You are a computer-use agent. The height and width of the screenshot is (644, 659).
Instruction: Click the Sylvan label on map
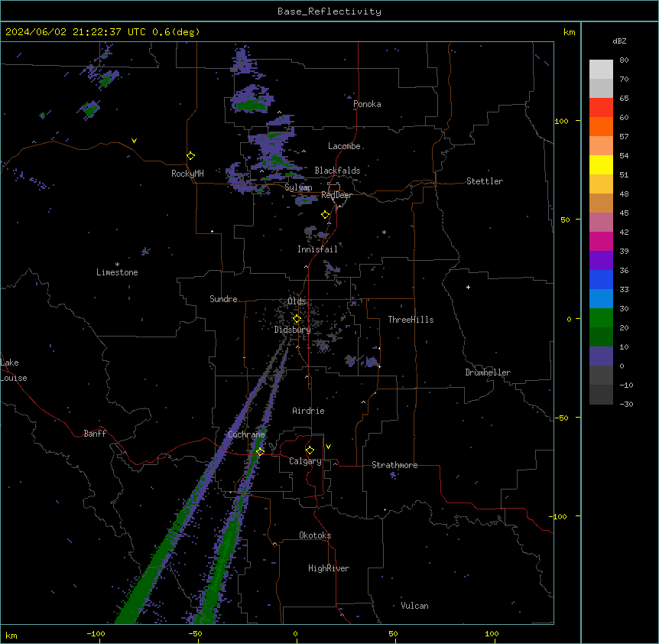pyautogui.click(x=298, y=187)
